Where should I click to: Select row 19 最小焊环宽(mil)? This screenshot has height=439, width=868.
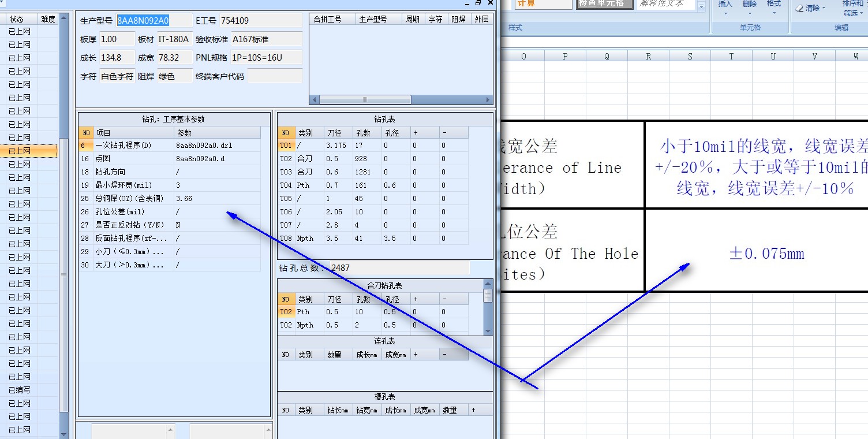[170, 185]
